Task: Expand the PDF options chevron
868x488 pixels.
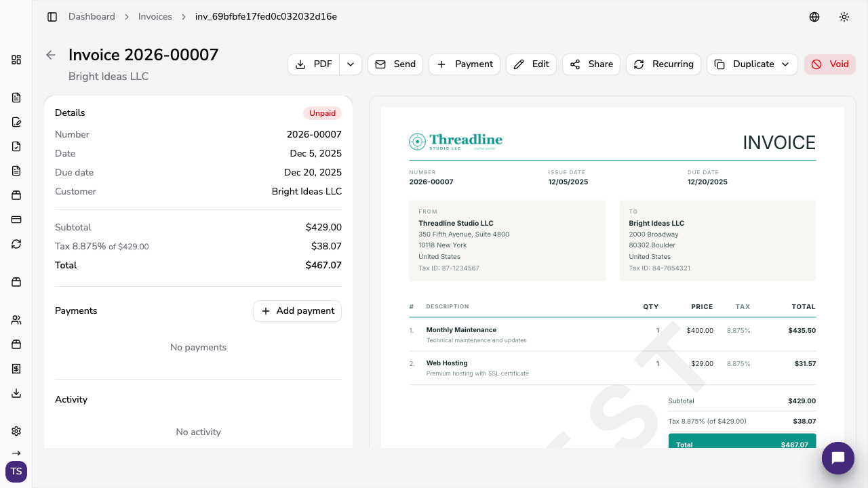Action: (351, 64)
